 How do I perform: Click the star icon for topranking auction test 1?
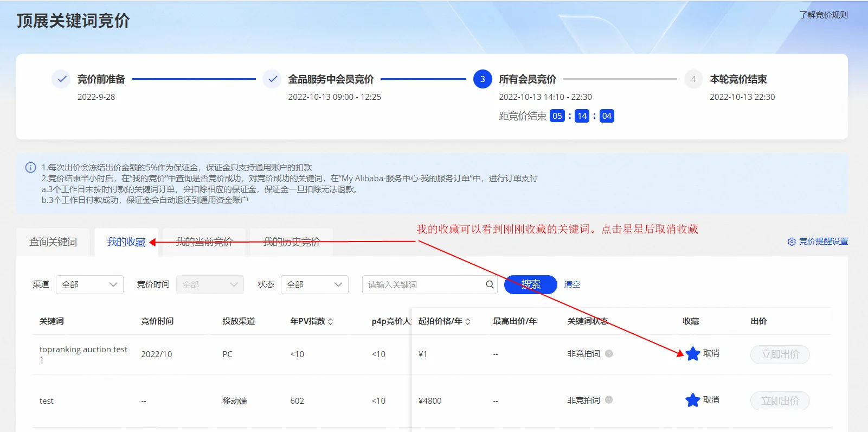(x=692, y=354)
